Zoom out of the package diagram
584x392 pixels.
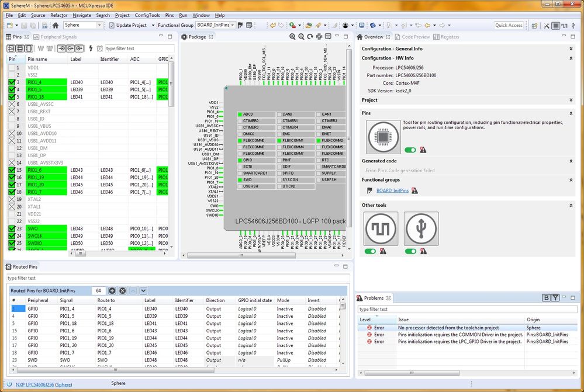[x=301, y=36]
